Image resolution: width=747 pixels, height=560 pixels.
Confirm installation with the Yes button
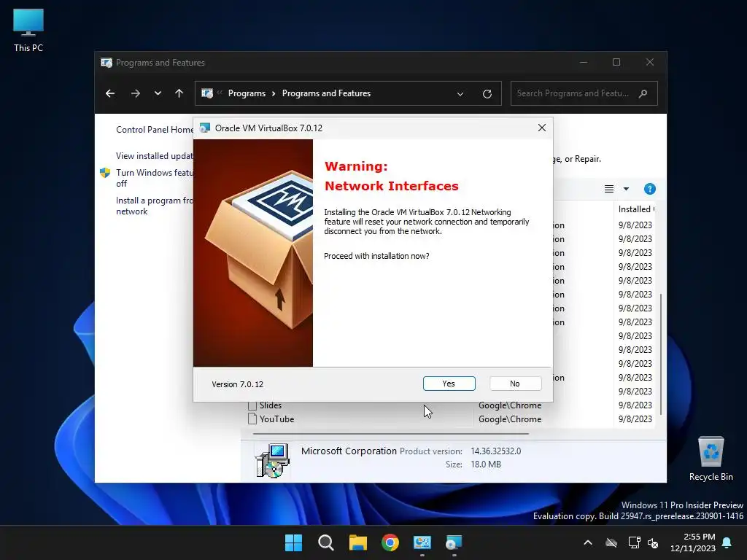click(x=449, y=384)
